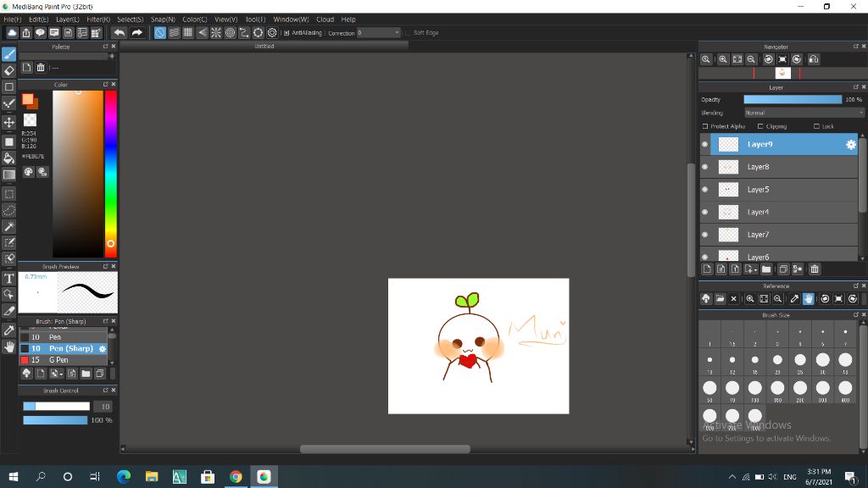Image resolution: width=868 pixels, height=488 pixels.
Task: Select the Eraser tool
Action: 8,71
